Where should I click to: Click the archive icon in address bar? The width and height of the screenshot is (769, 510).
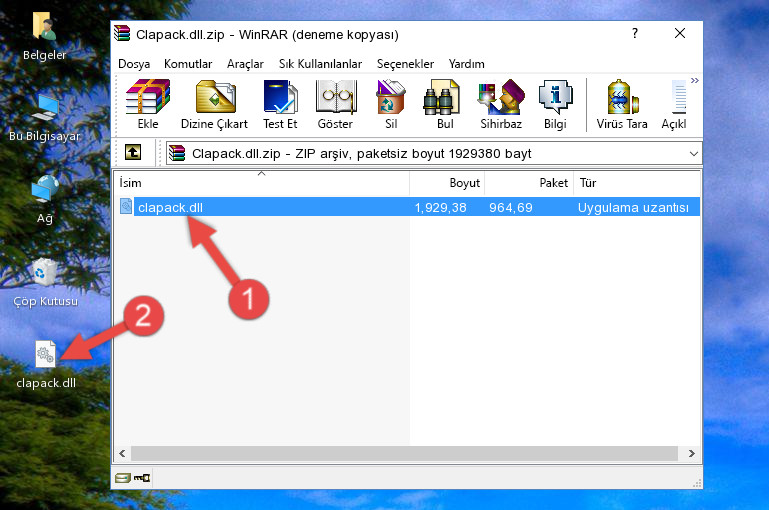coord(177,153)
